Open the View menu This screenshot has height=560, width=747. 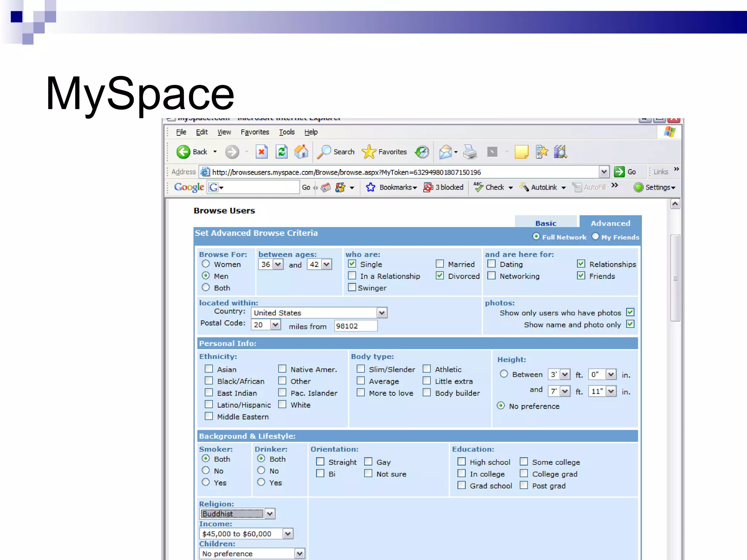pyautogui.click(x=224, y=132)
